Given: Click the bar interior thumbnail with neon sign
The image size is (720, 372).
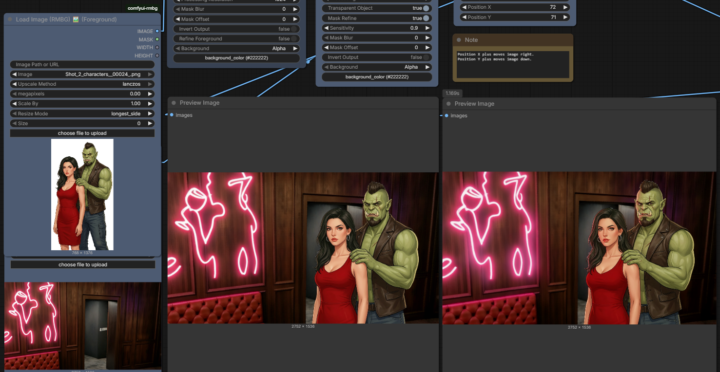Looking at the screenshot, I should pos(83,326).
